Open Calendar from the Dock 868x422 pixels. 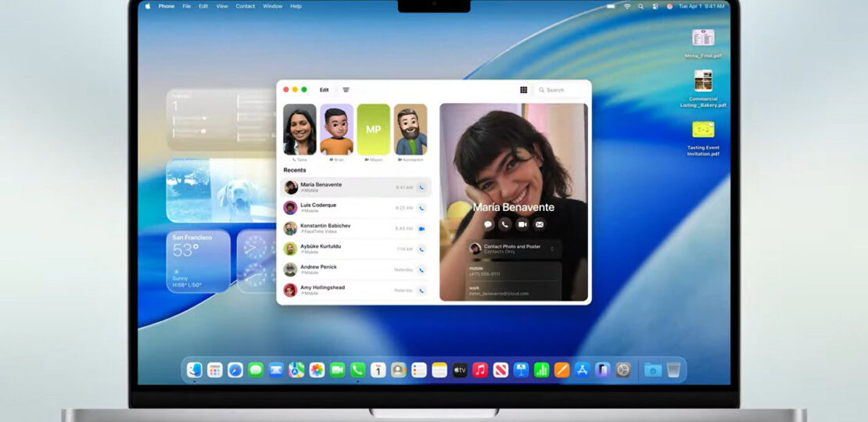tap(378, 370)
